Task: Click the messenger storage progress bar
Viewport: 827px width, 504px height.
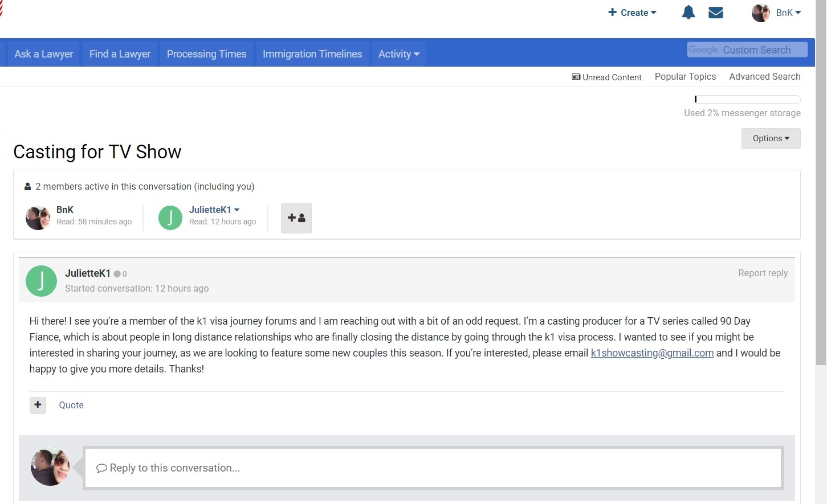Action: click(747, 99)
